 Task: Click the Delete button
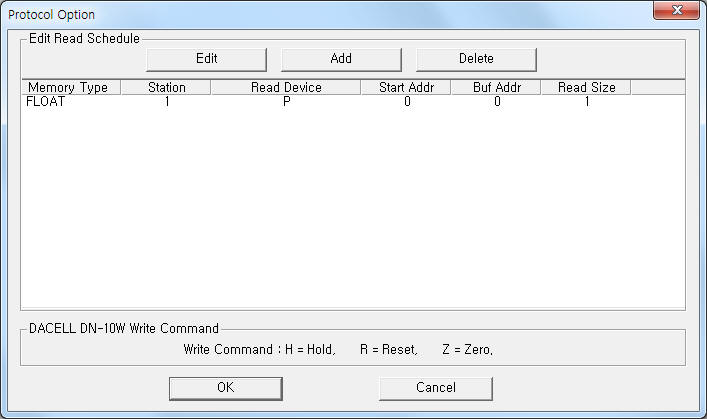pos(476,59)
